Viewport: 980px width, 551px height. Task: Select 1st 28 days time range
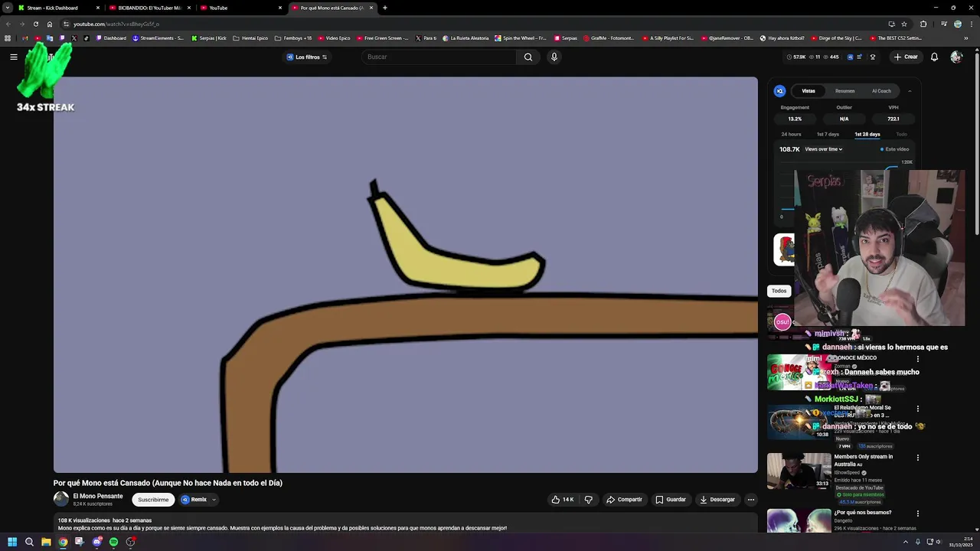pyautogui.click(x=867, y=135)
